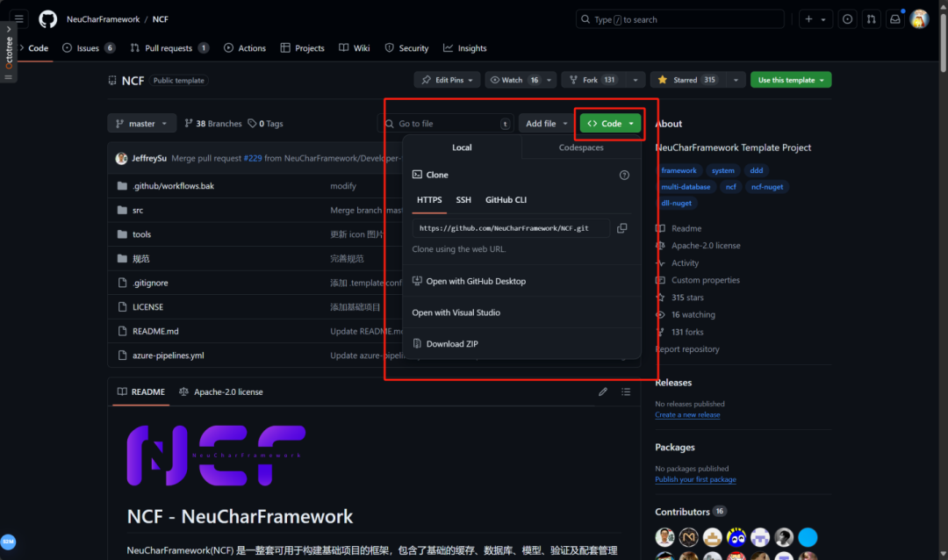The width and height of the screenshot is (948, 560).
Task: Open the hamburger navigation menu
Action: click(x=18, y=18)
